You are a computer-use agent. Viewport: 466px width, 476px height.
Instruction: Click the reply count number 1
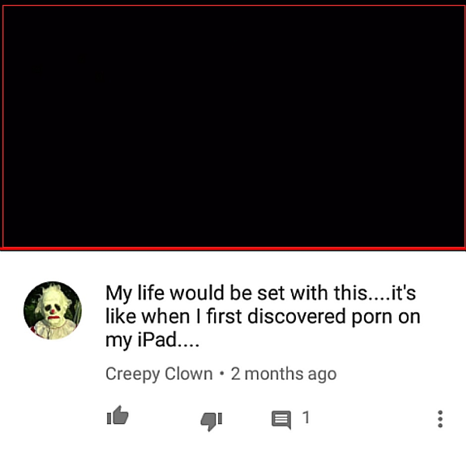[x=306, y=417]
